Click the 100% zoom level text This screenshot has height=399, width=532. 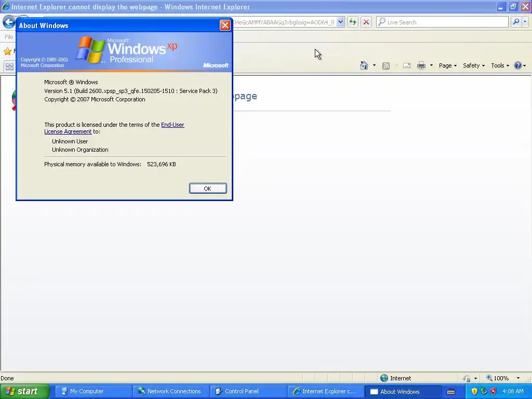[x=501, y=378]
